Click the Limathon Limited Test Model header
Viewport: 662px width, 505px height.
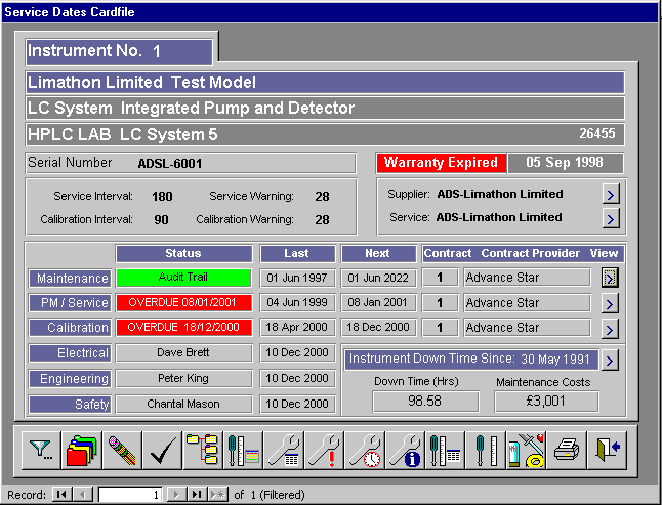[325, 82]
